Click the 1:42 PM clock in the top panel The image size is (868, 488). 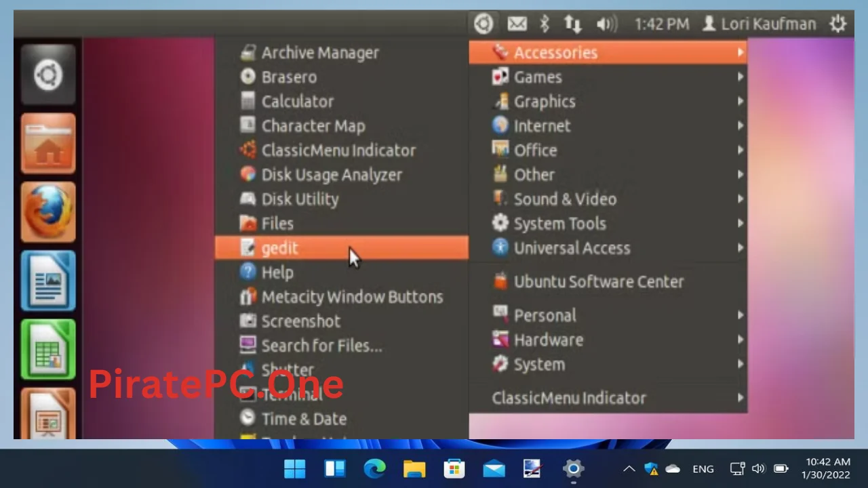click(662, 24)
